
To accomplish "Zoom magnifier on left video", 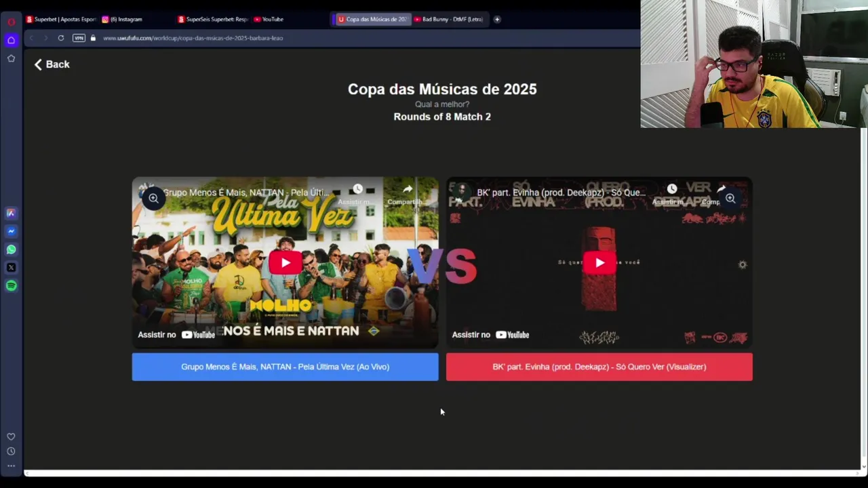I will tap(154, 198).
